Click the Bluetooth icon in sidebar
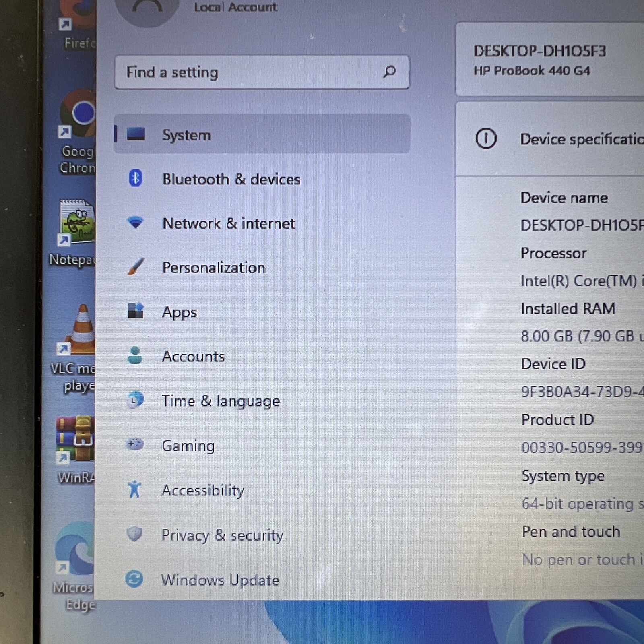The image size is (644, 644). click(x=136, y=178)
